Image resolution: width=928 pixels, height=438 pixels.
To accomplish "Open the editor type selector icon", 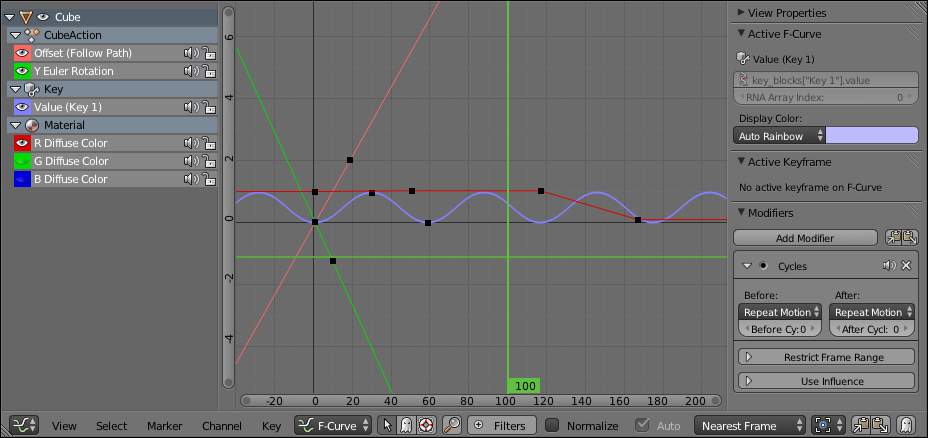I will pyautogui.click(x=24, y=425).
